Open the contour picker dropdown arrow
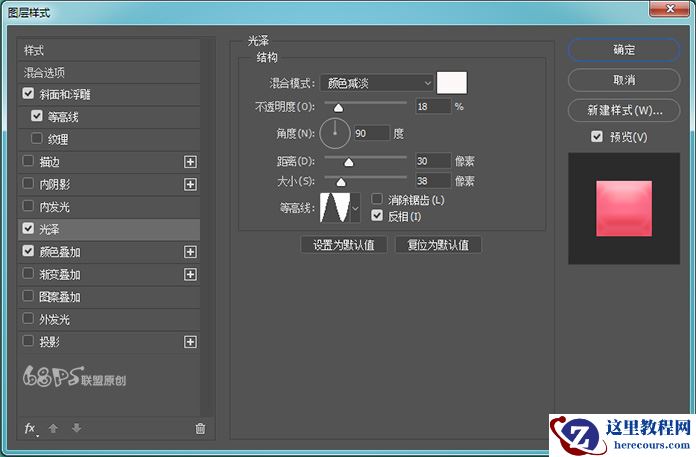Image resolution: width=696 pixels, height=457 pixels. coord(355,208)
